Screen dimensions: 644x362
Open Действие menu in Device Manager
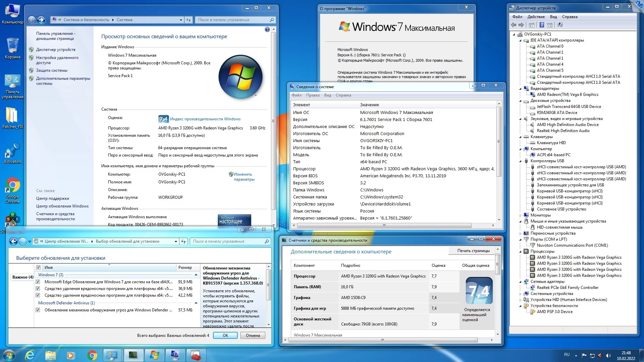pos(536,17)
